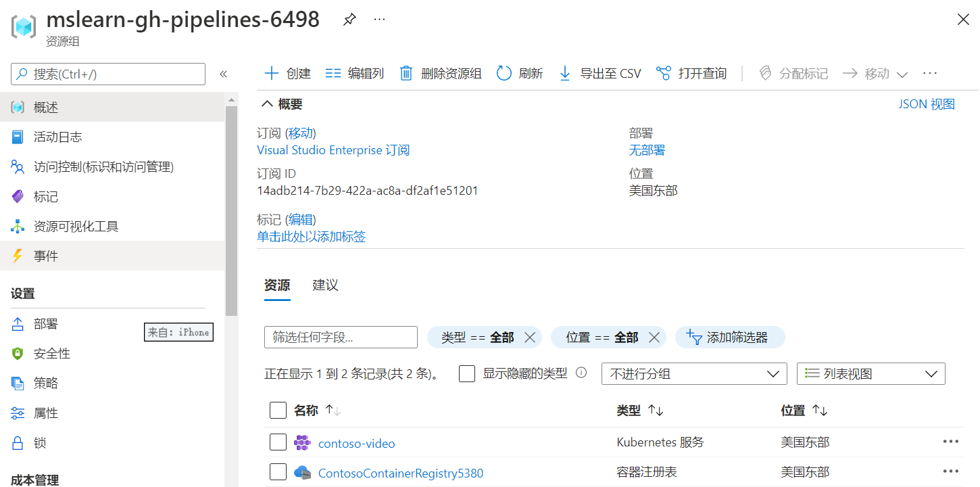Open 事件 in the sidebar

[112, 256]
